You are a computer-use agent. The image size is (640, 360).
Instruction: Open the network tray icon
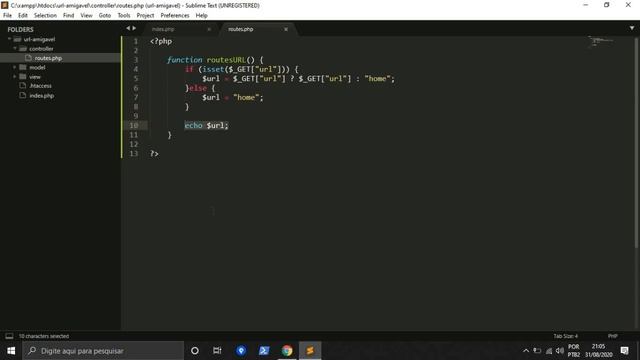pos(549,351)
